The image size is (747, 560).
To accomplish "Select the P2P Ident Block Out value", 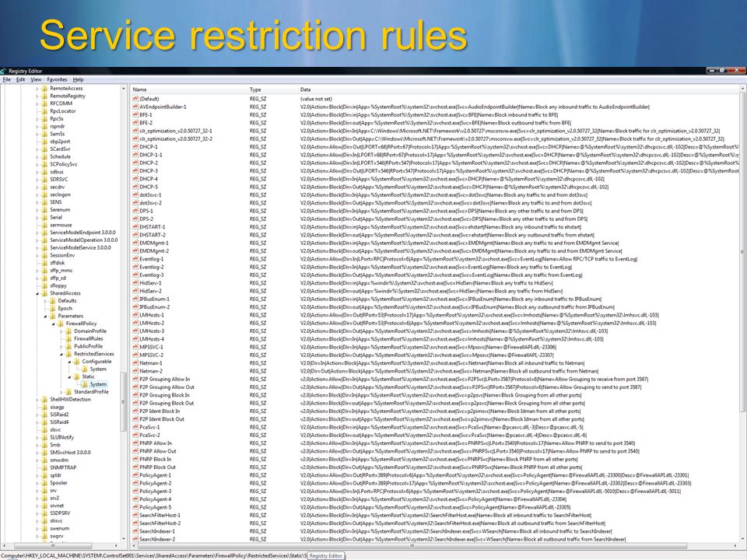I will pos(162,419).
